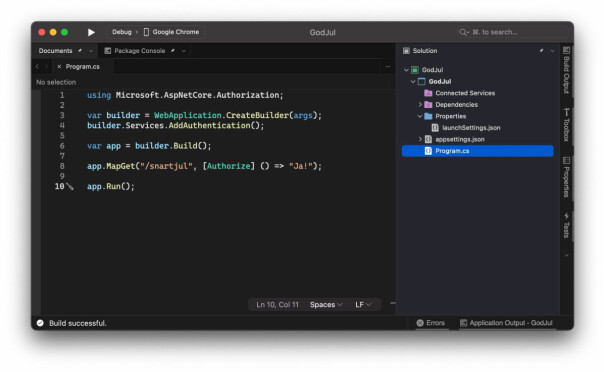Click the Connected Services folder icon
Screen dimensions: 604x372
(428, 93)
